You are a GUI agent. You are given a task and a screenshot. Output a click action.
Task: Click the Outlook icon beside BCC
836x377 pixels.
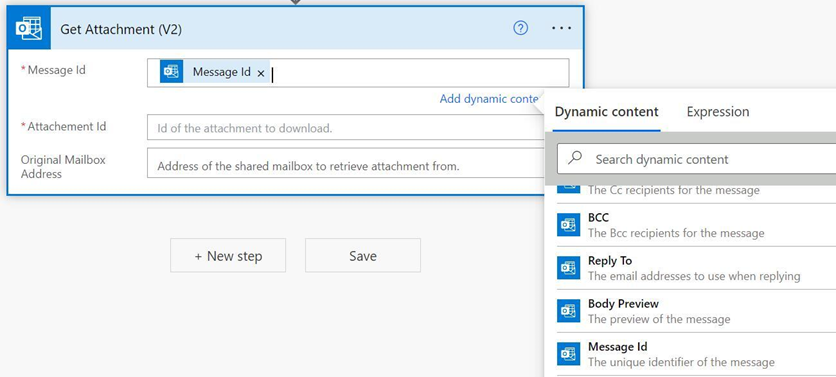pos(568,225)
